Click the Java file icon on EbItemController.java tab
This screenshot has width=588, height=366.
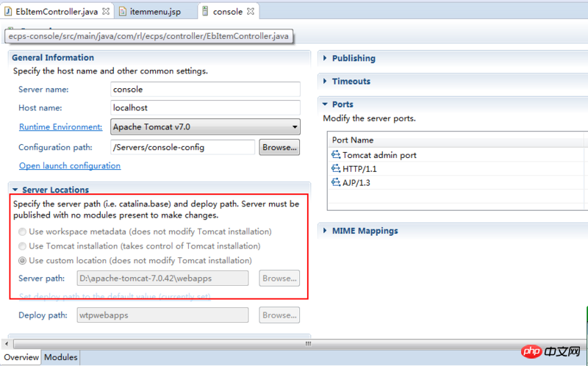(x=8, y=12)
